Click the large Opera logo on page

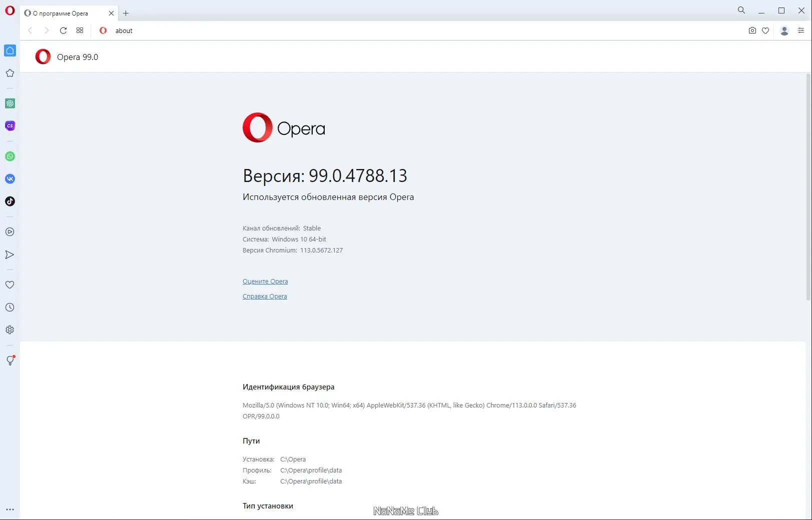coord(284,127)
